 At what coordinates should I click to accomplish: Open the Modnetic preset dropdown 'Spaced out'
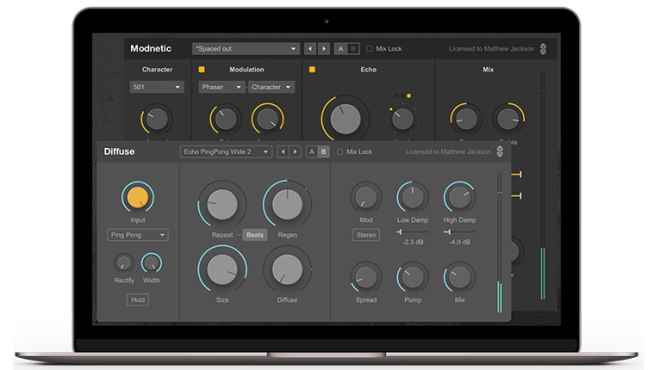coord(245,49)
